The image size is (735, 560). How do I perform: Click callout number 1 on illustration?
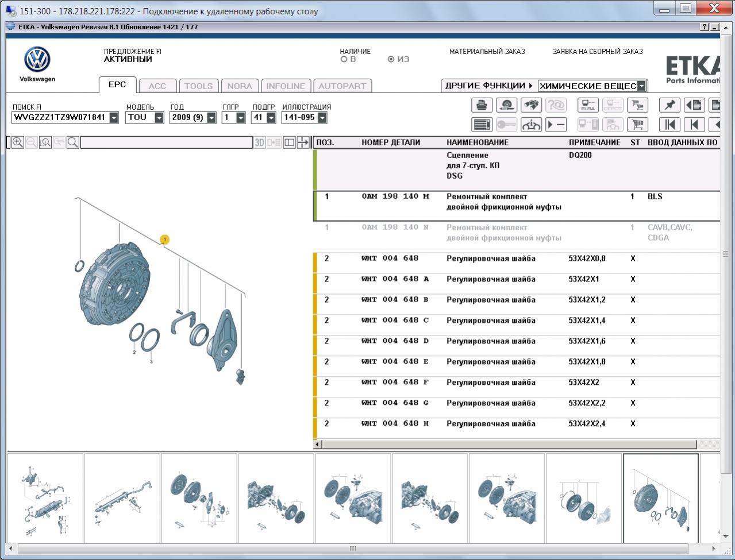[x=165, y=240]
